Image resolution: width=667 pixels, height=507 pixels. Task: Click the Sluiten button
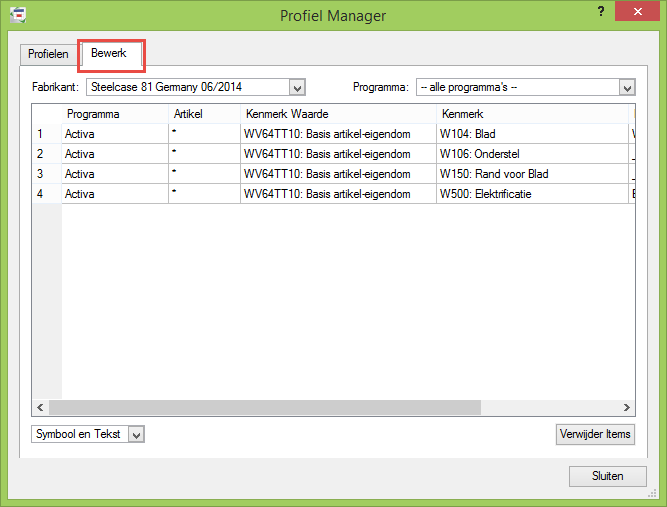(x=607, y=476)
